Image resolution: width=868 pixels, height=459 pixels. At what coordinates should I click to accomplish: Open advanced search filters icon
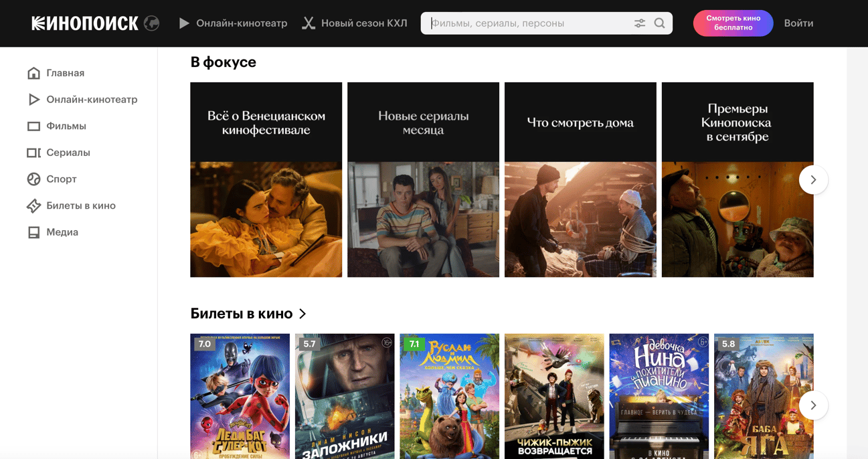point(640,23)
